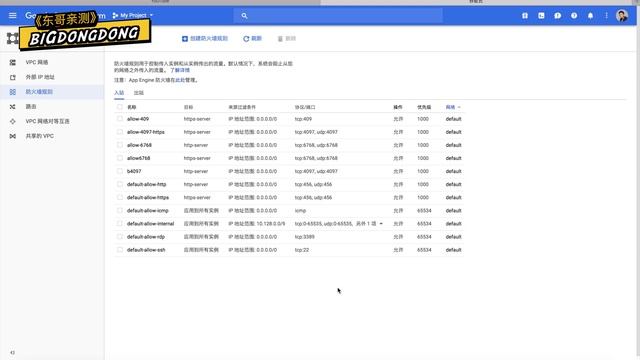Open the default-allow-https rule details
Image resolution: width=640 pixels, height=360 pixels.
point(148,198)
